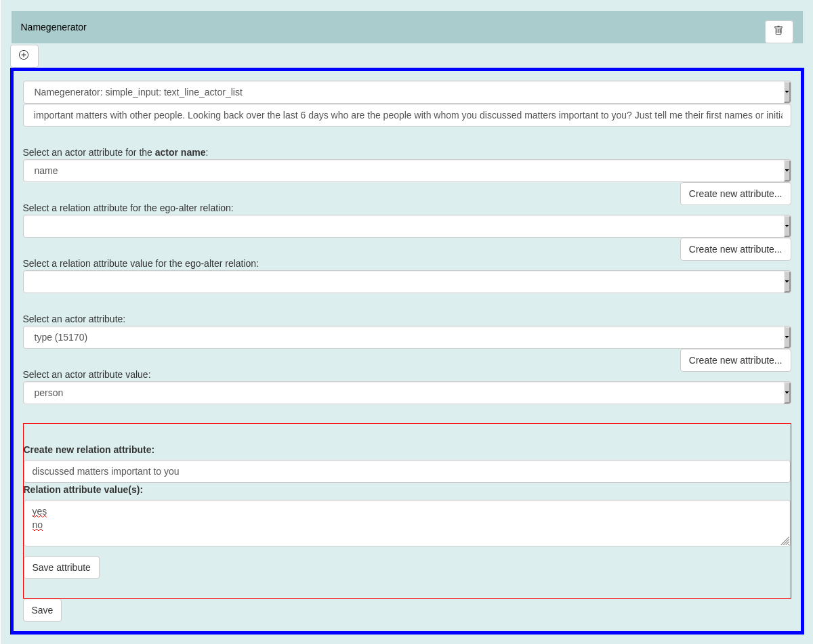Create new attribute below type (15170) dropdown

pos(735,360)
